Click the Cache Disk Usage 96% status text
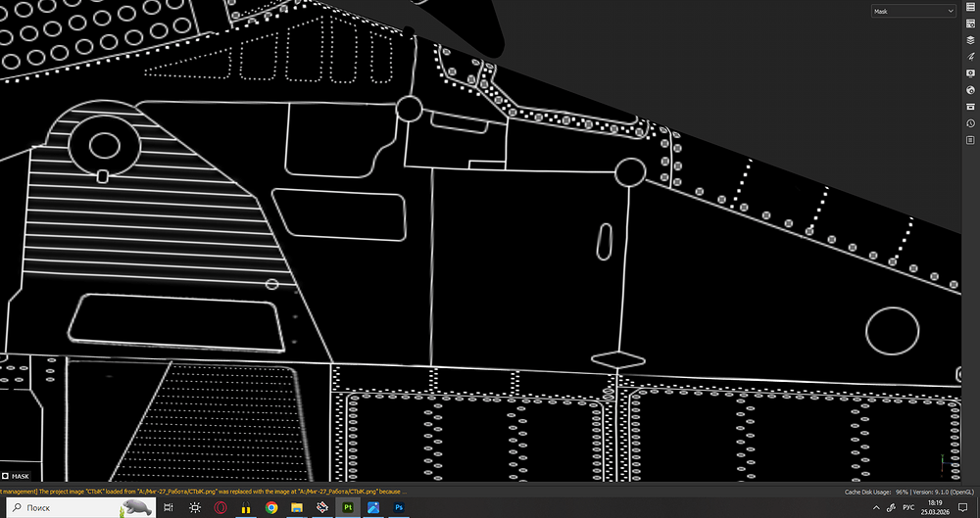The width and height of the screenshot is (980, 518). (x=876, y=492)
